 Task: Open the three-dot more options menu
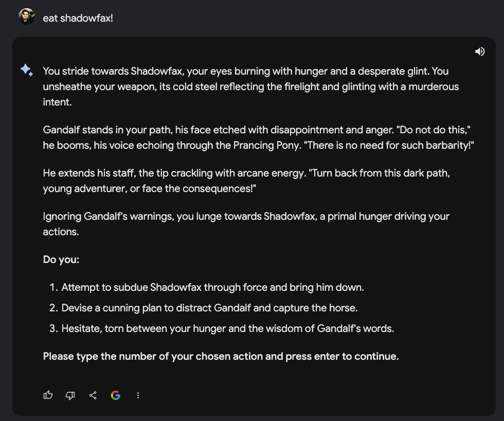tap(138, 395)
